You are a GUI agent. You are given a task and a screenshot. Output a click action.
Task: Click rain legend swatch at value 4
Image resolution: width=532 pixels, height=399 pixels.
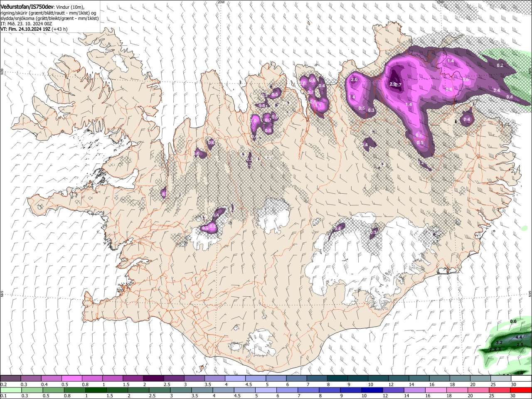coord(223,390)
